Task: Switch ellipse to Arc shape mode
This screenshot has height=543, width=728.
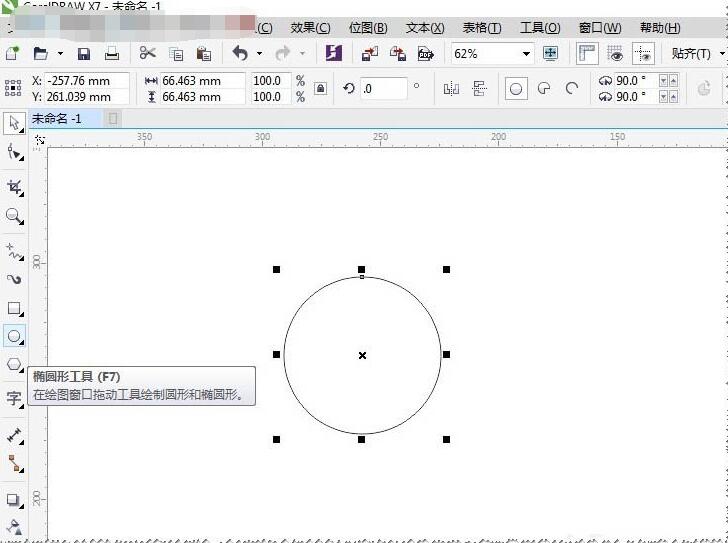Action: point(572,89)
